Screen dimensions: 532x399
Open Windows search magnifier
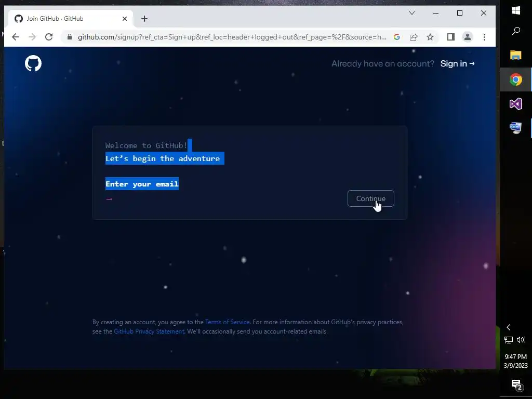point(516,31)
